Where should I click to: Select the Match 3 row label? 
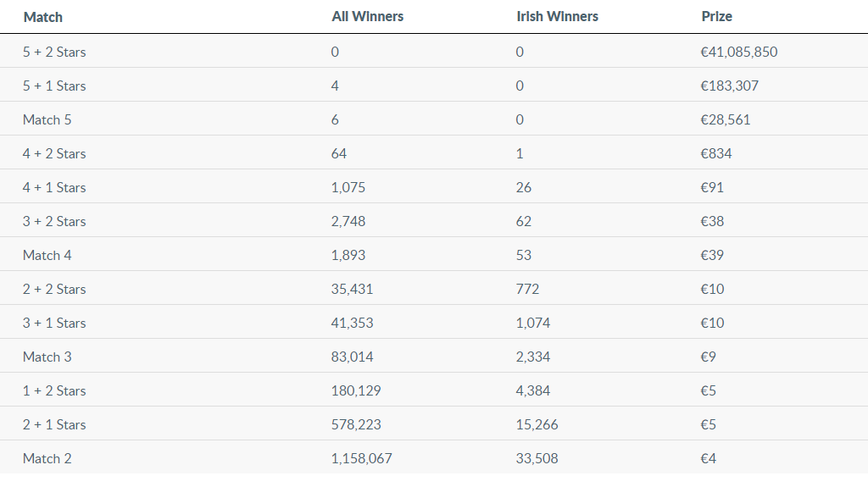click(47, 357)
